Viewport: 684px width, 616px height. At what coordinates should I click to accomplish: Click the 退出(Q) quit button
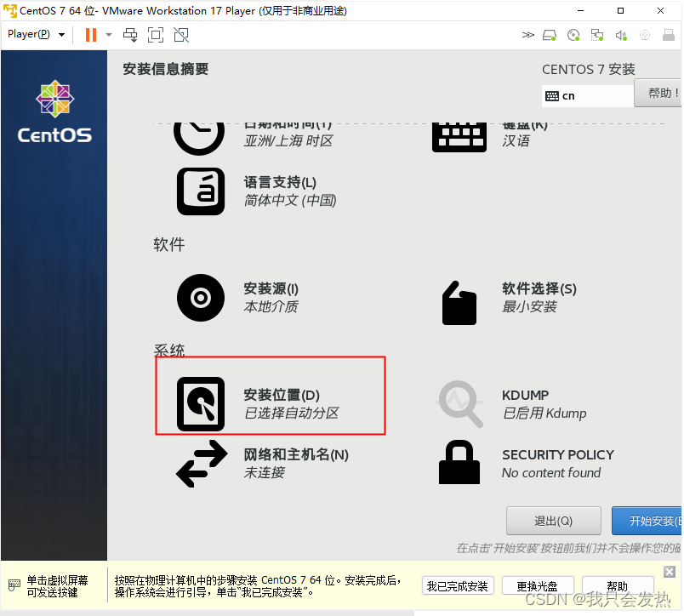point(554,521)
